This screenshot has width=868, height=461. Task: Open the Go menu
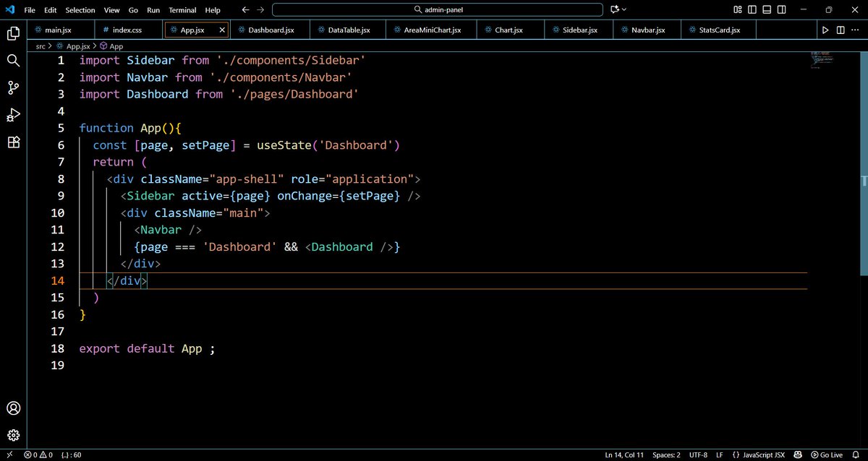pos(133,10)
